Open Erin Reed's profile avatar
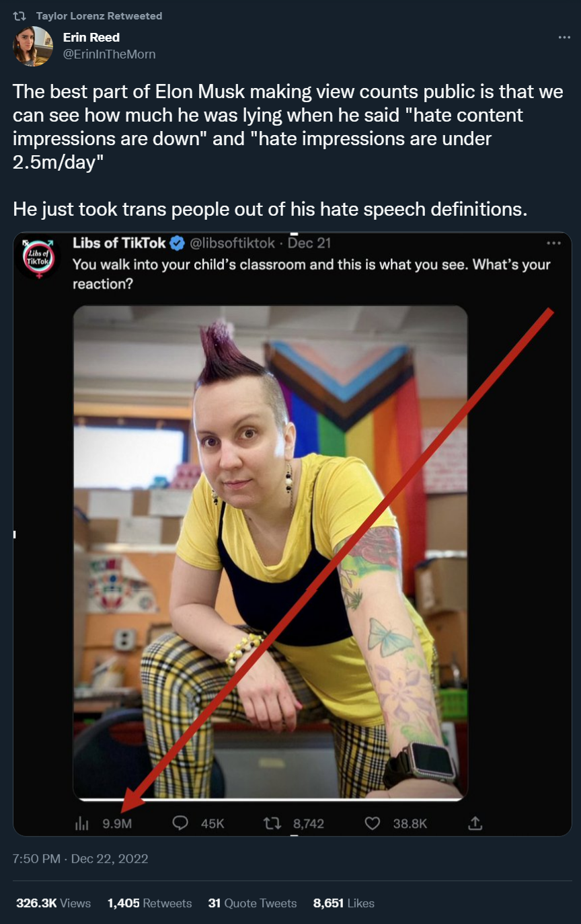 click(33, 46)
